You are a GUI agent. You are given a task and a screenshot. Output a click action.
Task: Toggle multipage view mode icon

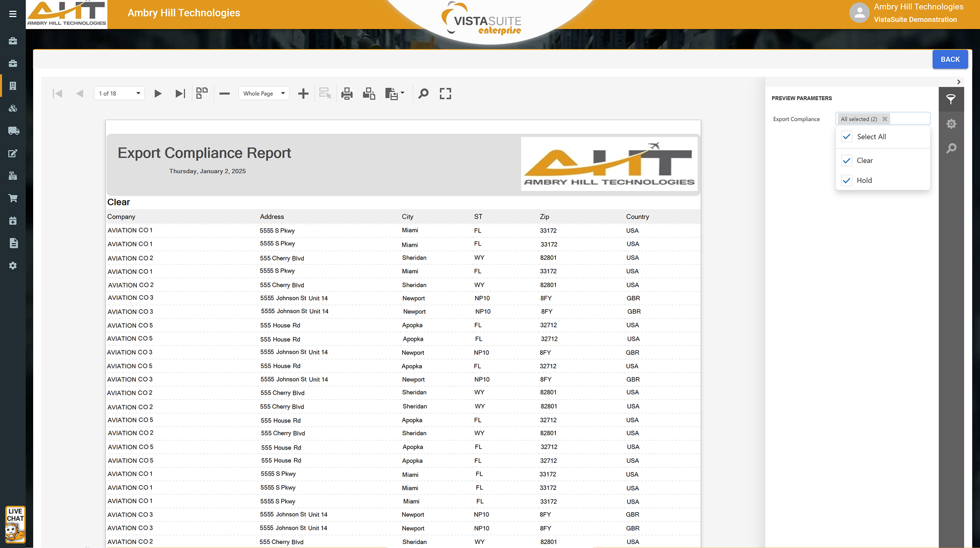click(202, 93)
